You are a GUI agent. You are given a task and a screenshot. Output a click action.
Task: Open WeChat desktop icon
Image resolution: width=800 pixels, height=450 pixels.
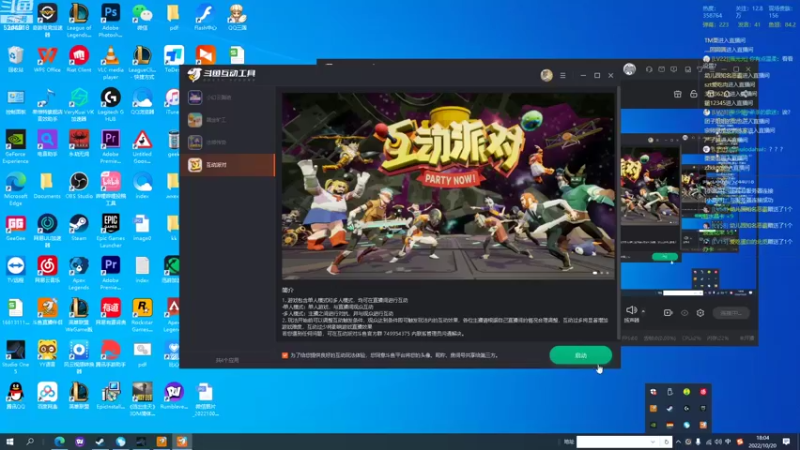(142, 17)
